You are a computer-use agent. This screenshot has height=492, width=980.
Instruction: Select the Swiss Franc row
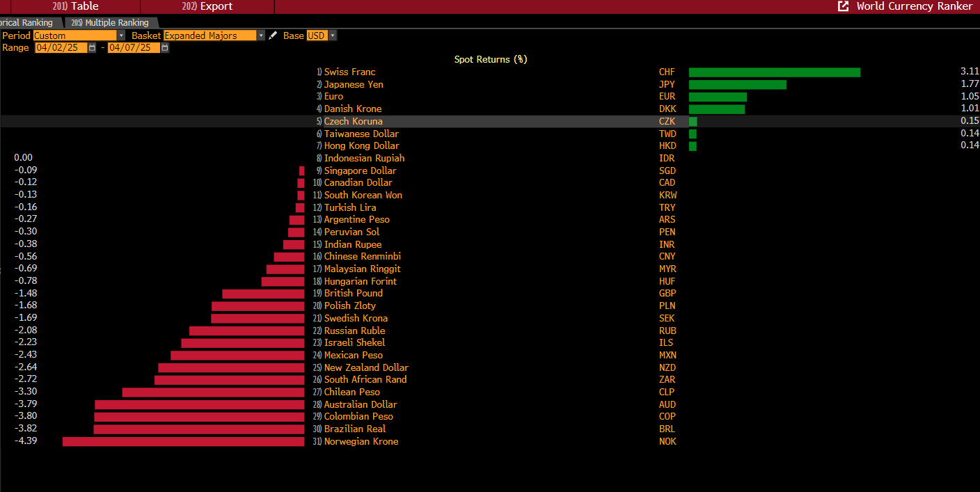coord(490,72)
